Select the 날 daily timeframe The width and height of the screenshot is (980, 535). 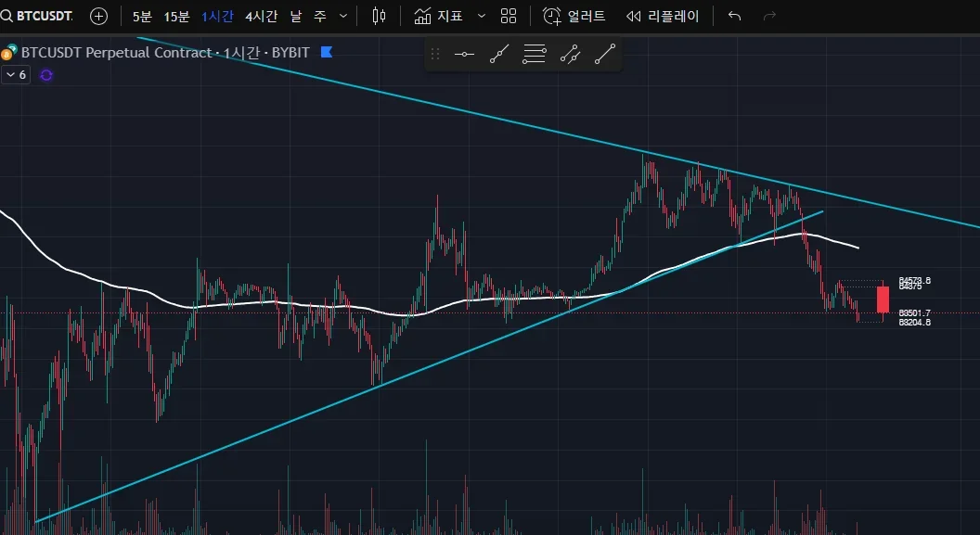(296, 17)
